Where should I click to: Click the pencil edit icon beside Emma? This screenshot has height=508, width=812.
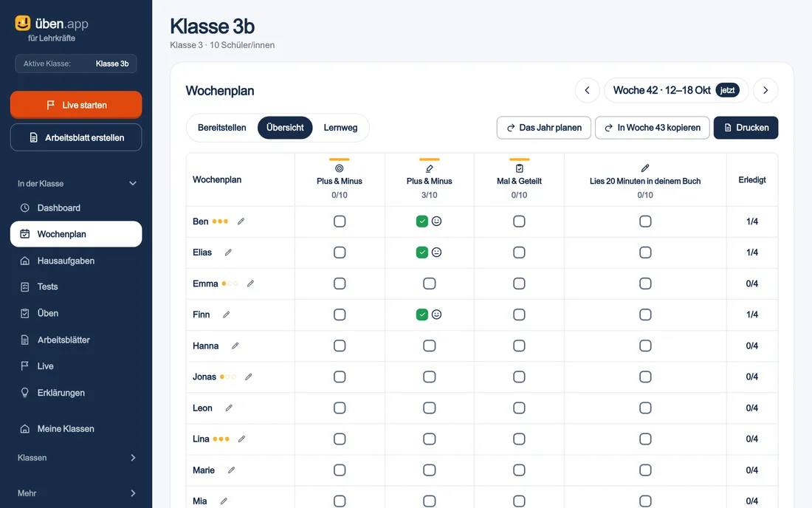coord(251,284)
